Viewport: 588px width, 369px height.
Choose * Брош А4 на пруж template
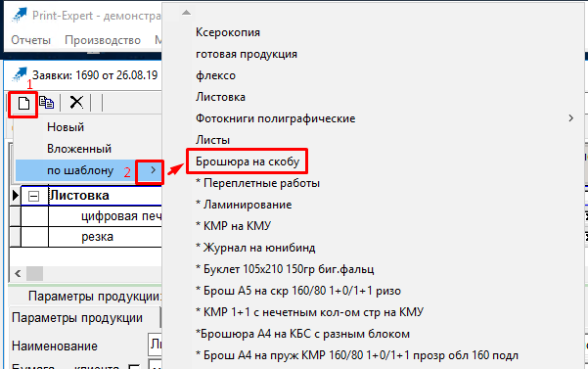357,355
